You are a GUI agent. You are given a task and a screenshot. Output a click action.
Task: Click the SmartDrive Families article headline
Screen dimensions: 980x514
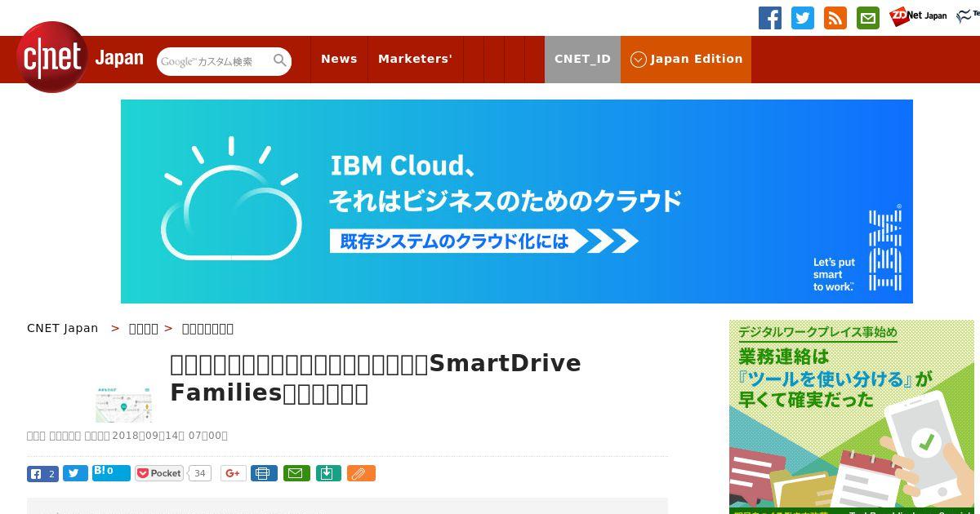(376, 378)
